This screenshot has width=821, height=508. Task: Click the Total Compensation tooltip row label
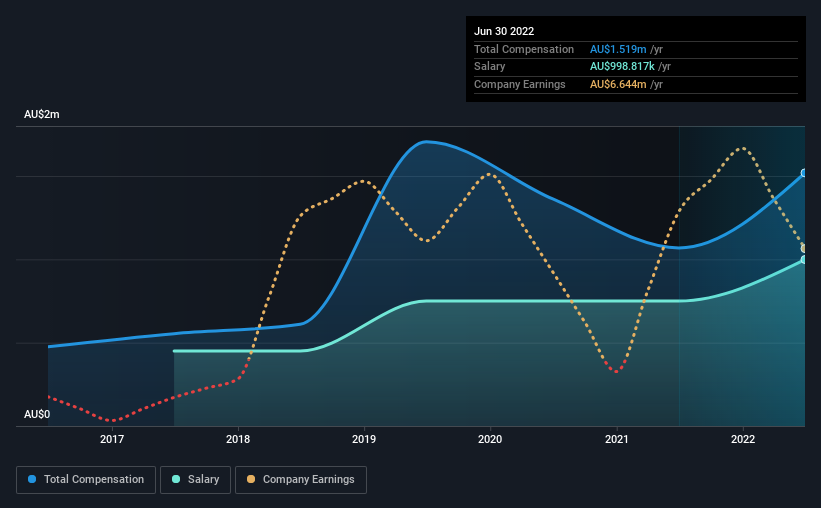(x=524, y=49)
